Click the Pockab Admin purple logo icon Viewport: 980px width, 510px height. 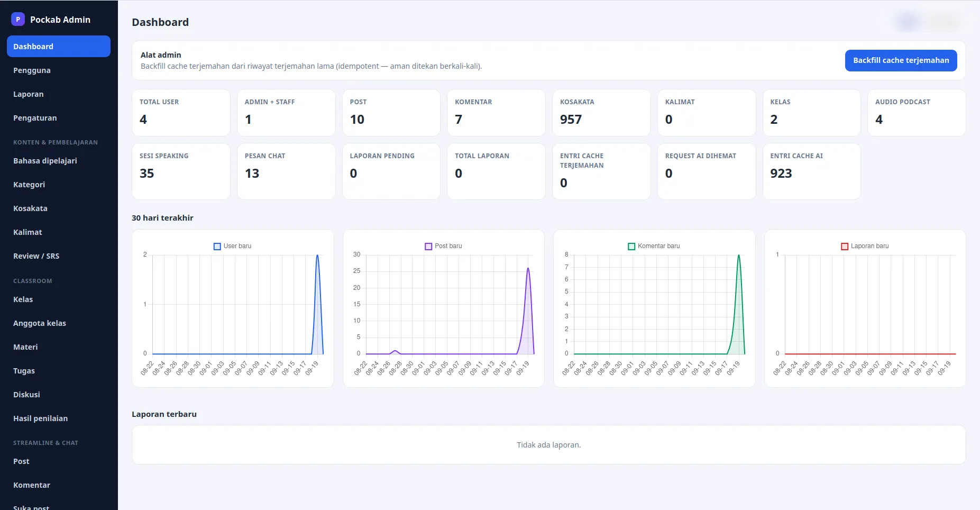coord(18,20)
